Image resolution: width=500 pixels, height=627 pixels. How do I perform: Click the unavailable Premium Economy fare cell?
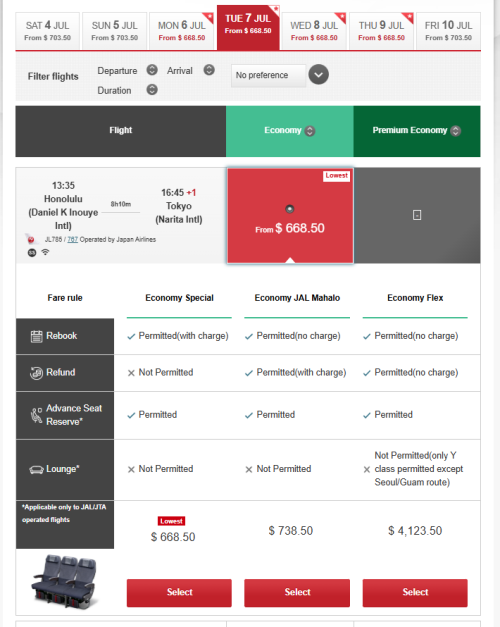[x=417, y=215]
